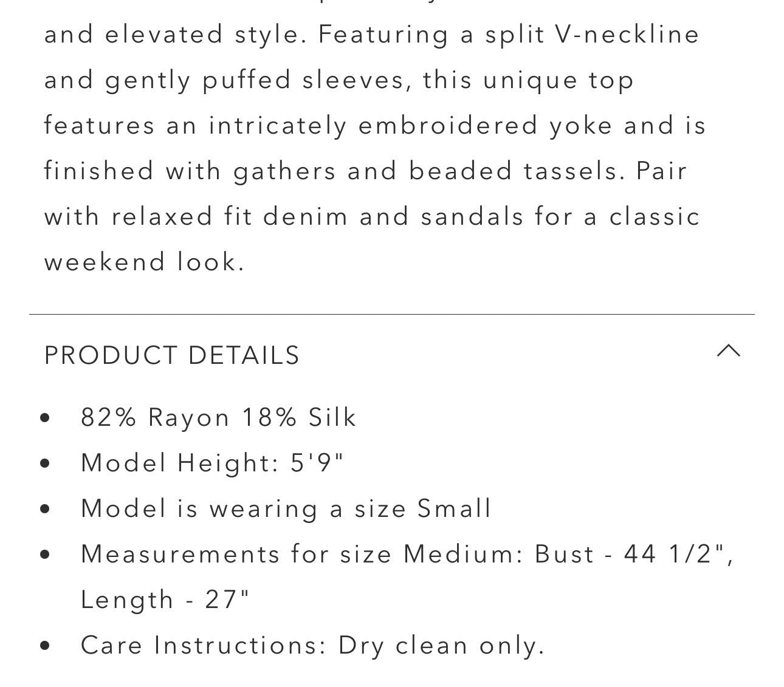Click the bullet beside the Measurements line
Image resolution: width=784 pixels, height=687 pixels.
click(x=44, y=555)
